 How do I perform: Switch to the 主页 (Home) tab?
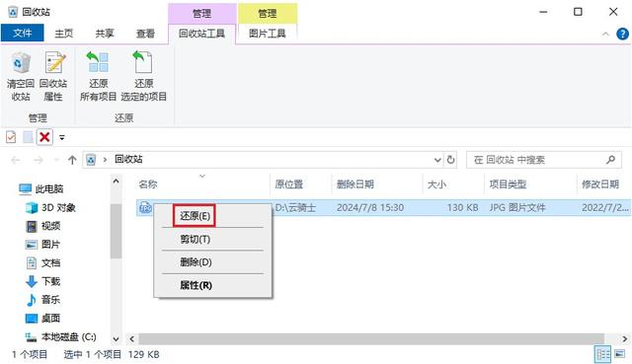coord(63,34)
